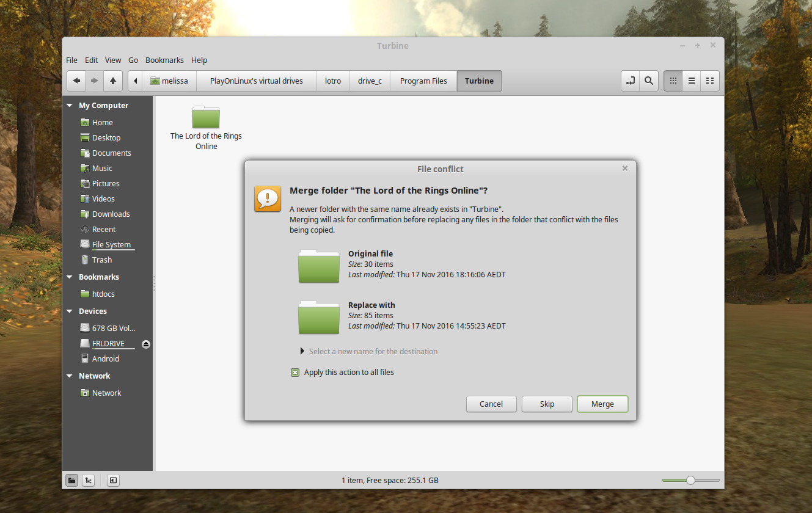Adjust the zoom slider in status bar
The height and width of the screenshot is (513, 812).
pos(690,480)
